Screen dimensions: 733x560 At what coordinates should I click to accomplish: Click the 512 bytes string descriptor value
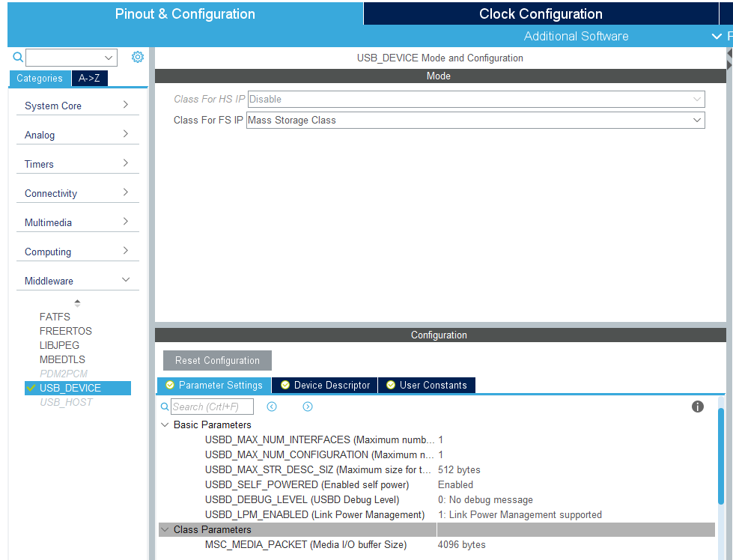click(x=459, y=469)
